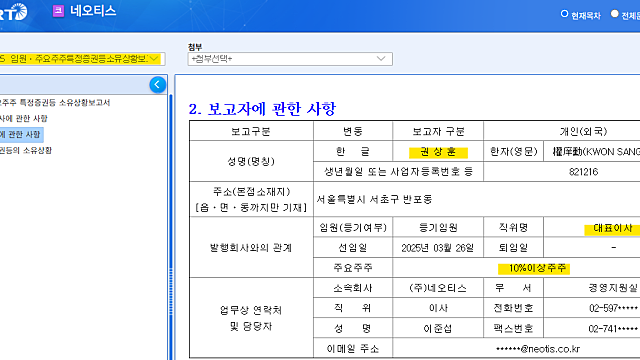640x360 pixels.
Task: Click the 네오티스 company name link
Action: [x=93, y=11]
